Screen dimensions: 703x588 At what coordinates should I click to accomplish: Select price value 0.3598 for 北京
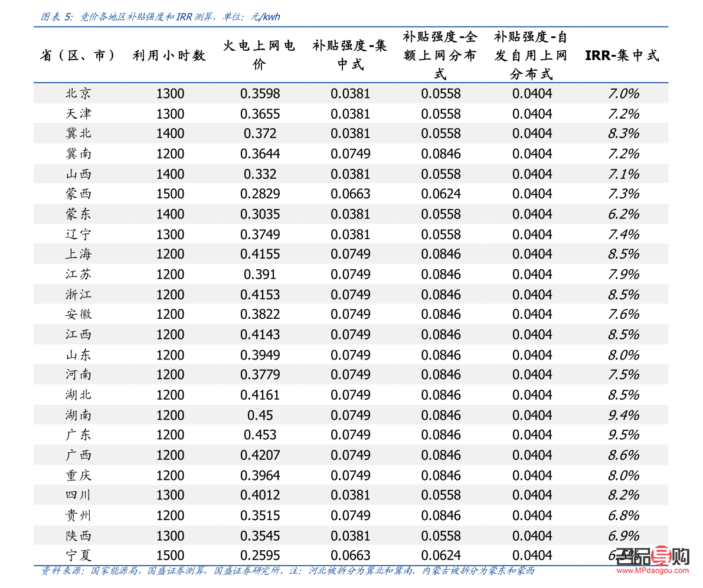pos(260,93)
